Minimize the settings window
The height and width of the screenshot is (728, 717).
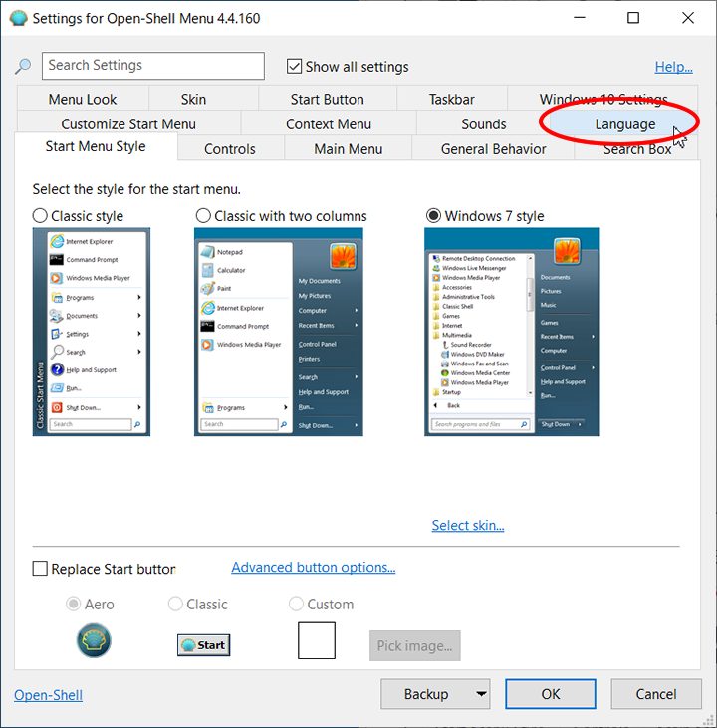[x=580, y=18]
